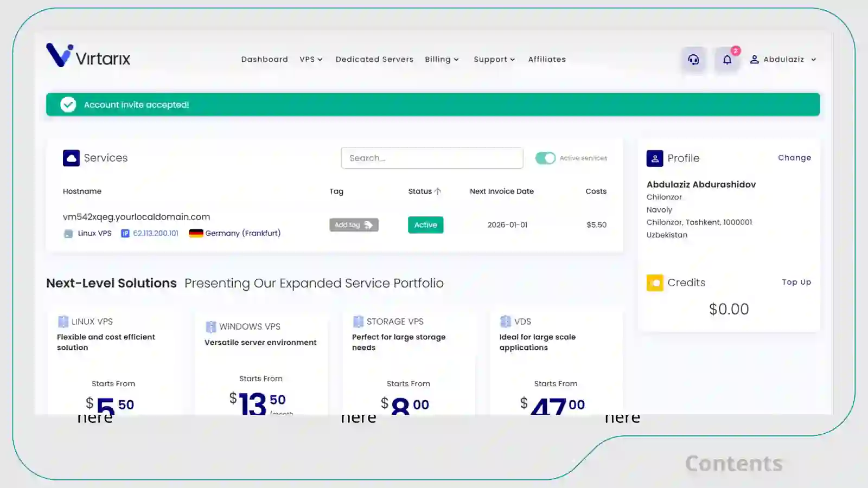Click the Profile panel person icon
868x488 pixels.
click(x=655, y=158)
